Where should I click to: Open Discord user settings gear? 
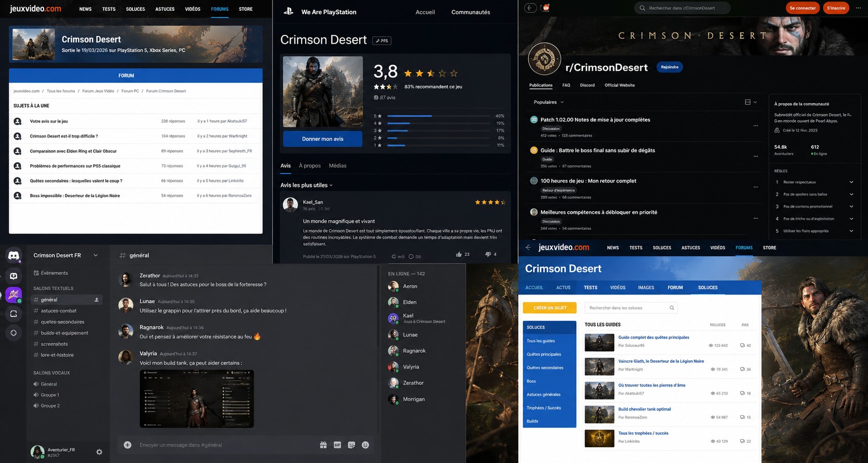click(x=99, y=452)
